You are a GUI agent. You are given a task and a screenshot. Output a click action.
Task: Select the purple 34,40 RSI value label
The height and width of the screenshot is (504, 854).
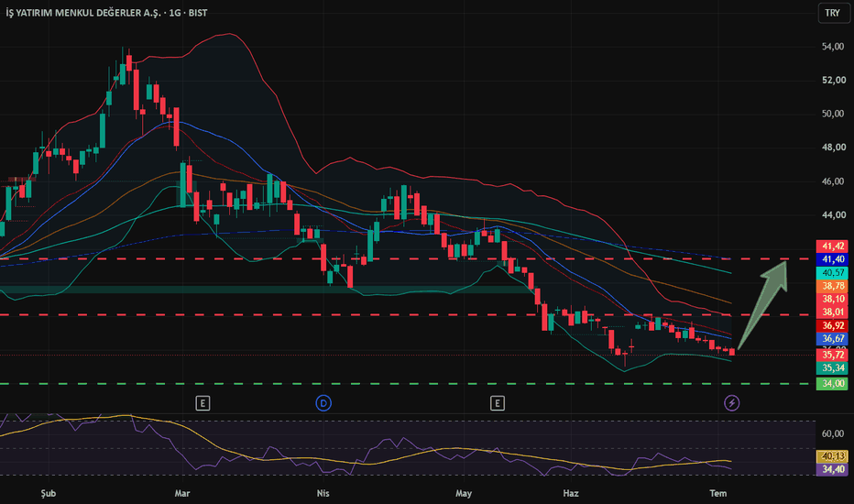click(832, 469)
